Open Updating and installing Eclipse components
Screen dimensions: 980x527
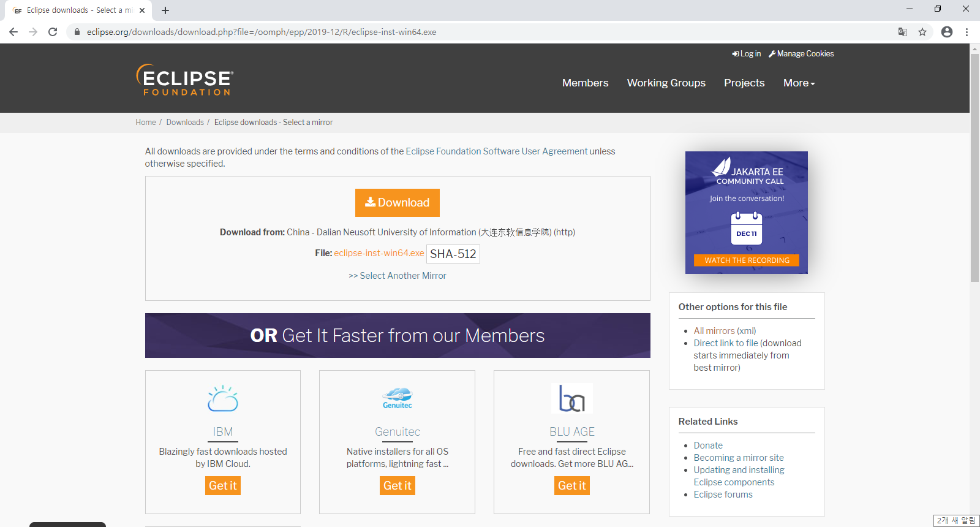point(739,476)
